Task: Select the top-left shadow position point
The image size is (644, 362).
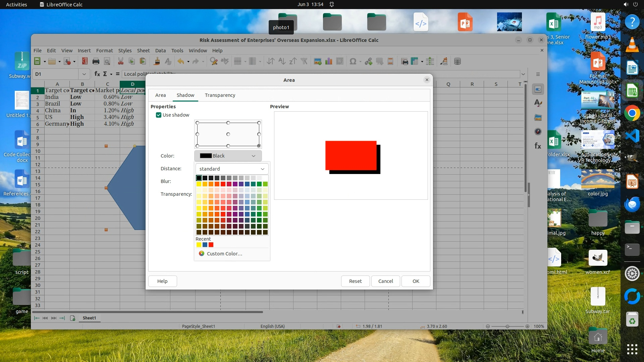Action: 198,123
